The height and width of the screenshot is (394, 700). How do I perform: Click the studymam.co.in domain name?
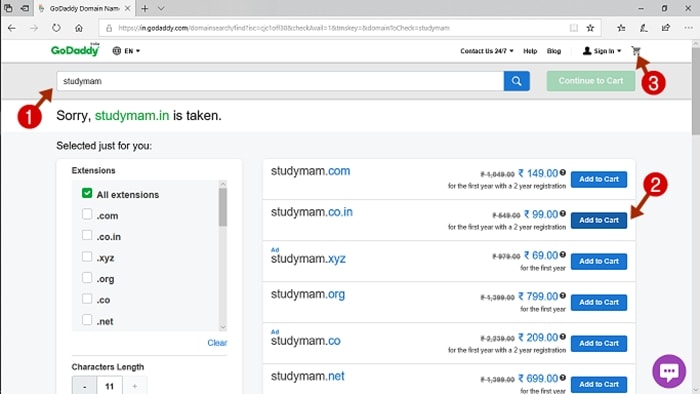tap(312, 212)
